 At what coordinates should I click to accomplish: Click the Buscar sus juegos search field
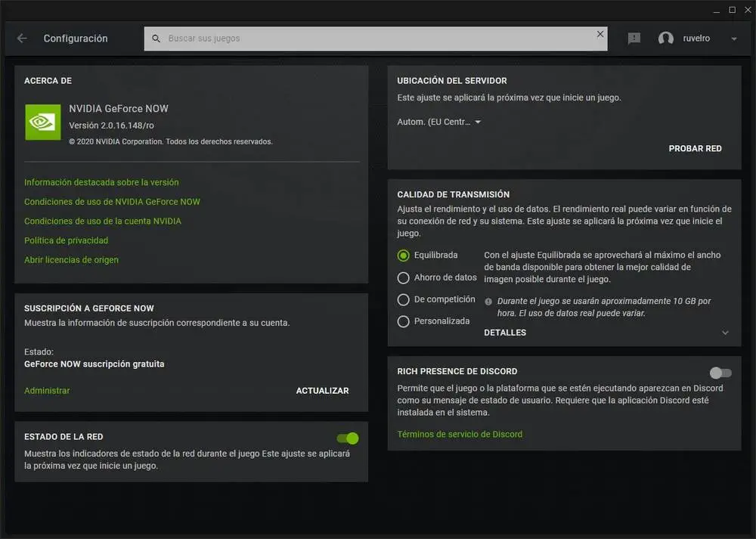point(376,39)
